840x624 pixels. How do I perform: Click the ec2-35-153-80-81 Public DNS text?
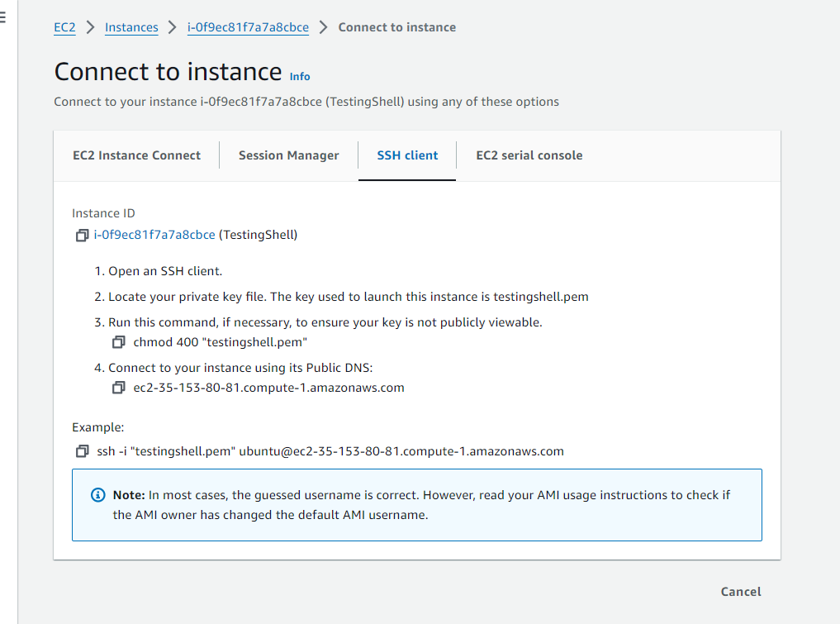coord(268,388)
